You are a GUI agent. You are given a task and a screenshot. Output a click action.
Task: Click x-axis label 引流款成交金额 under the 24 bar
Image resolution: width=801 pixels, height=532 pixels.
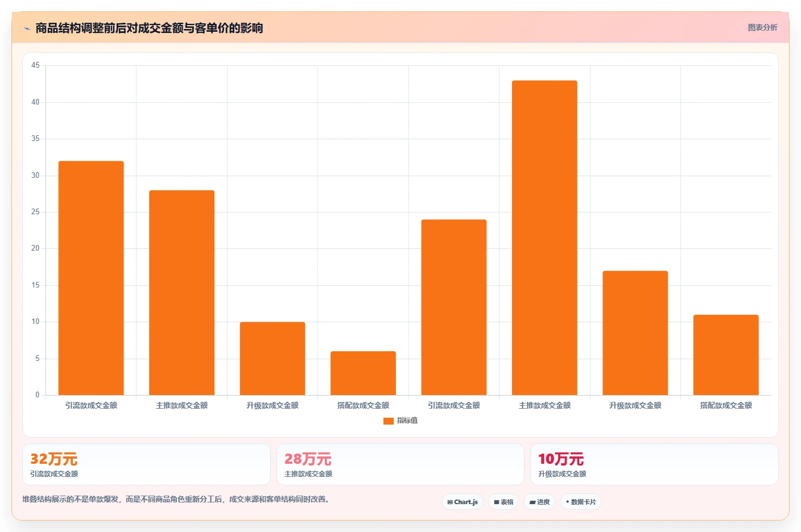[x=454, y=405]
